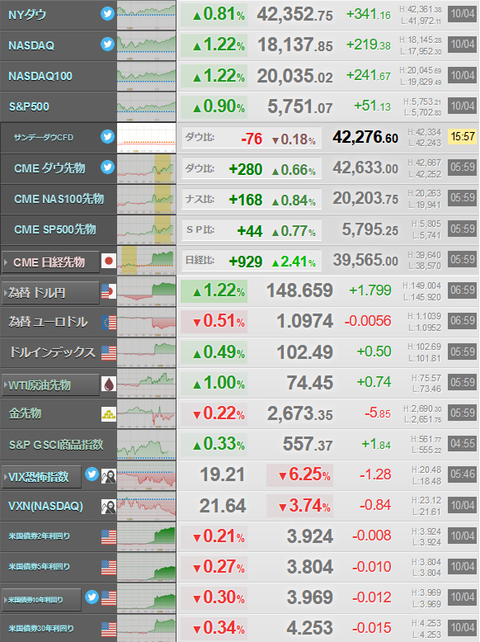The height and width of the screenshot is (642, 480).
Task: Click Twitter icon next to CME ダウ先物
Action: coord(107,167)
